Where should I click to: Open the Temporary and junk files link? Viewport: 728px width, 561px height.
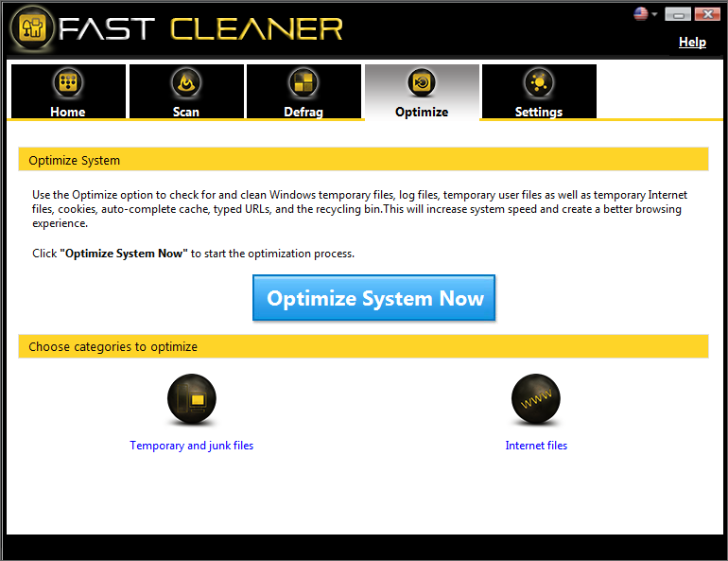click(x=192, y=446)
